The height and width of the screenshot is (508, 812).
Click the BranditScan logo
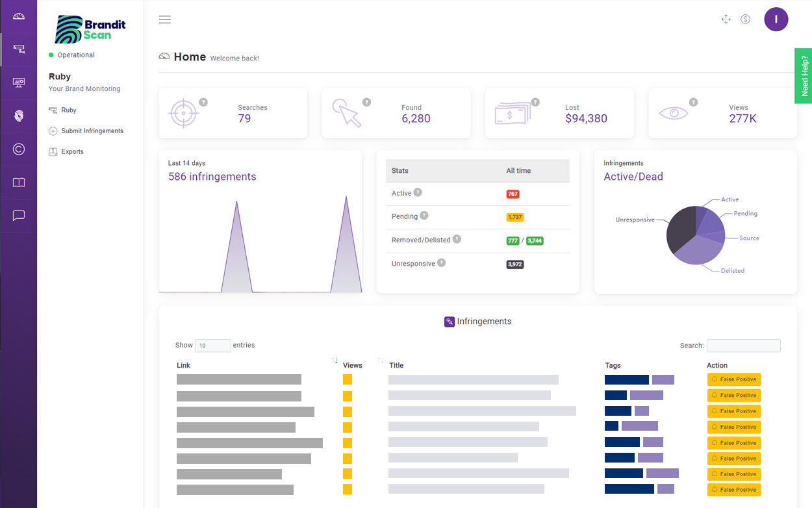pyautogui.click(x=90, y=29)
